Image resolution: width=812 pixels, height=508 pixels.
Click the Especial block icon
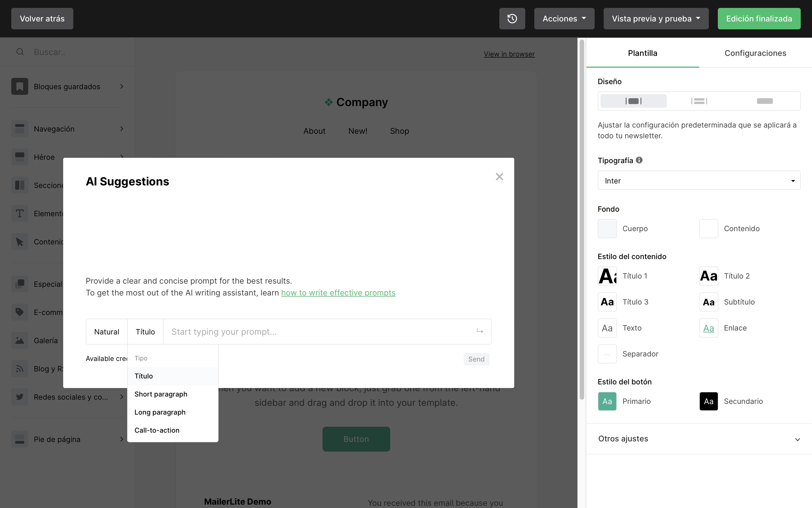click(x=19, y=284)
